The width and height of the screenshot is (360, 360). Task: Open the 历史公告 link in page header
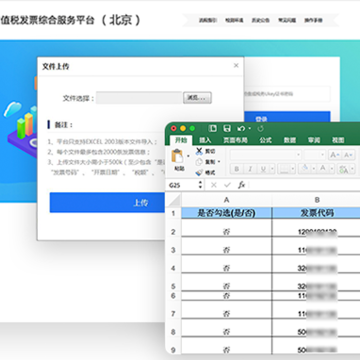(x=260, y=20)
